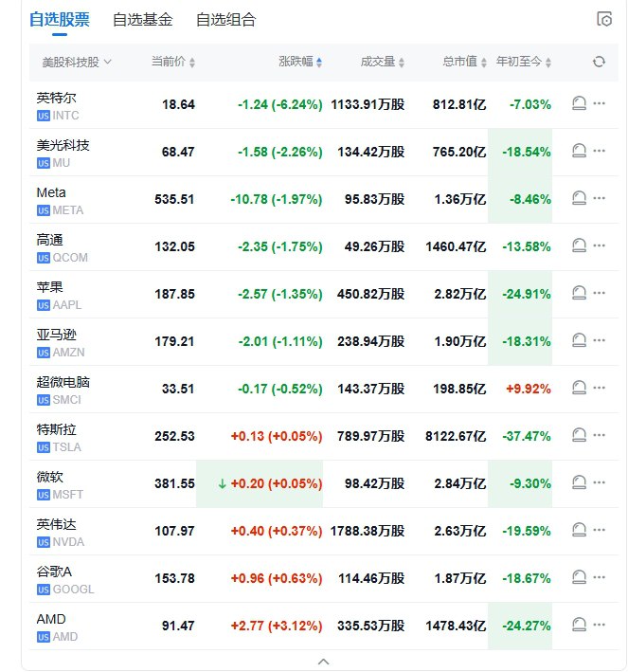Set alert bell for 特斯拉 TSLA

(579, 435)
